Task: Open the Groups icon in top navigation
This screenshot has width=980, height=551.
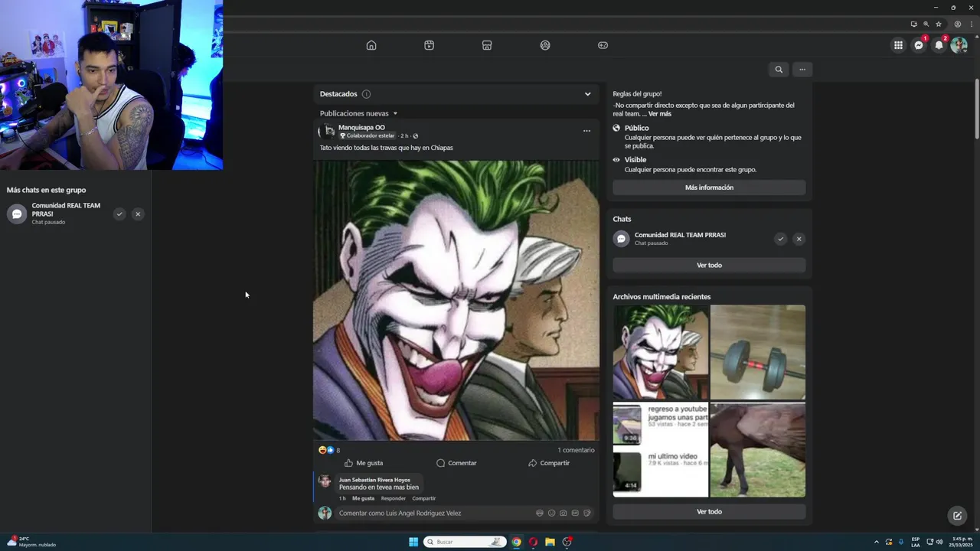Action: [545, 45]
